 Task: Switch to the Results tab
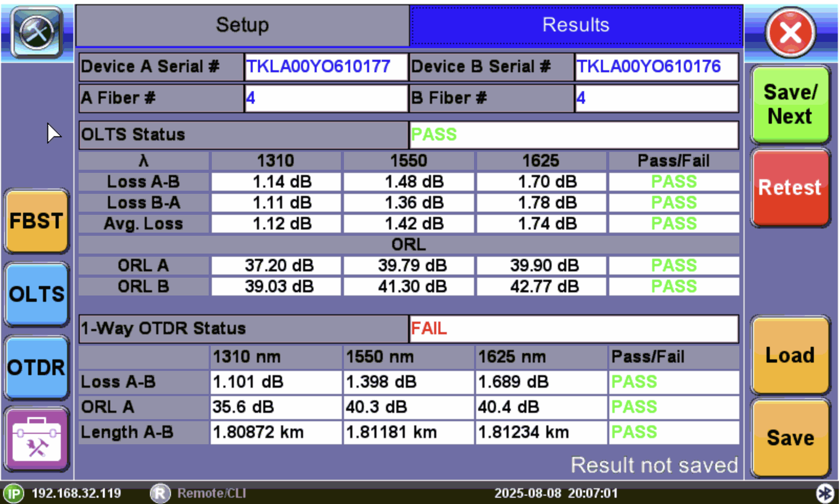[576, 25]
